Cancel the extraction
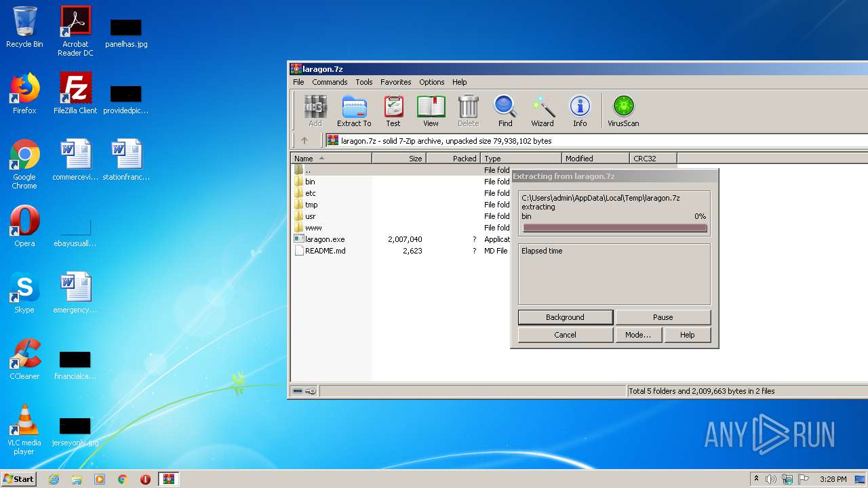 pos(565,335)
